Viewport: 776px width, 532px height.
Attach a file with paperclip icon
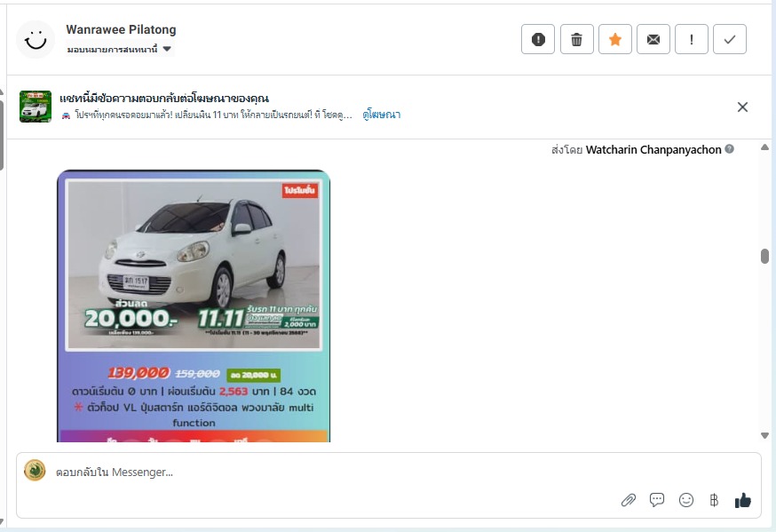coord(629,500)
